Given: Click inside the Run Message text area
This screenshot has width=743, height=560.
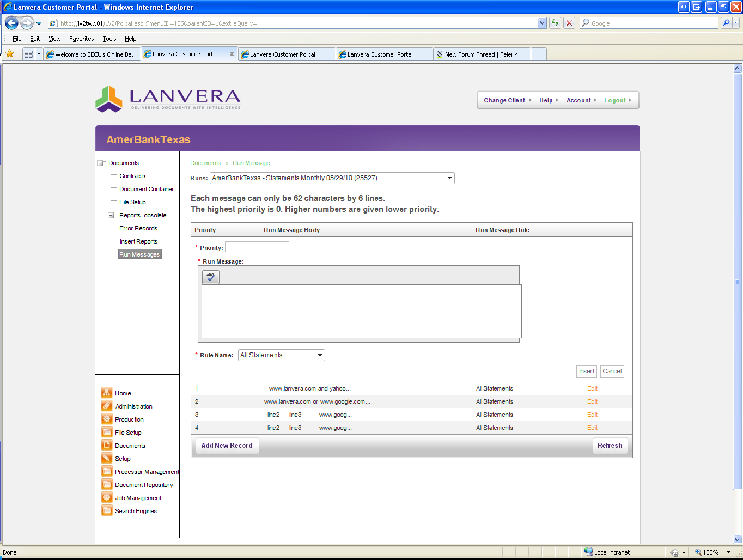Looking at the screenshot, I should click(x=362, y=311).
